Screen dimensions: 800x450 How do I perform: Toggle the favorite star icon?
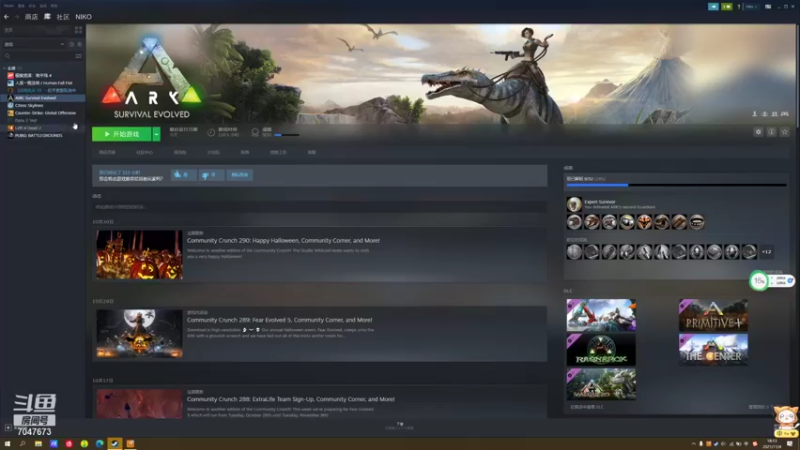785,132
